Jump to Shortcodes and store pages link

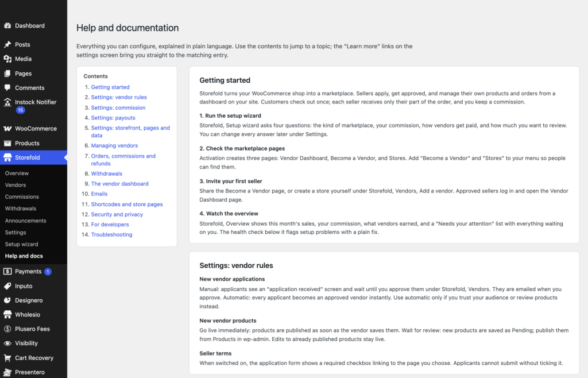[x=127, y=205]
